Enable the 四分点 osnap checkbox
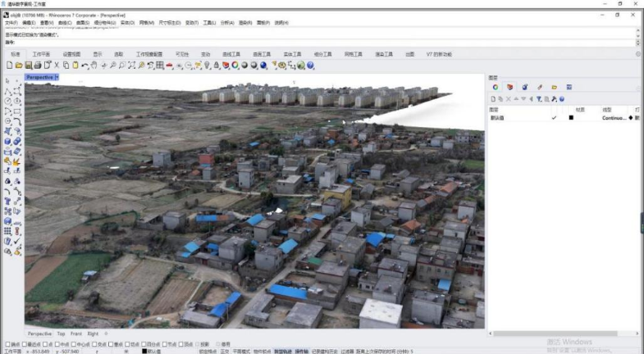Viewport: 644px width, 354px height. point(144,344)
